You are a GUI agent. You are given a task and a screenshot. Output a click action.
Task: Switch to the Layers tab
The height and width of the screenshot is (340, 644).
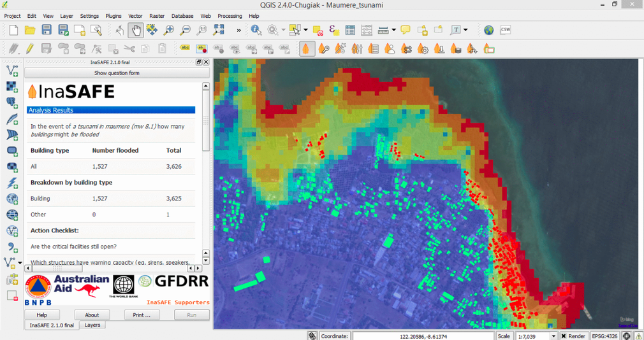92,325
